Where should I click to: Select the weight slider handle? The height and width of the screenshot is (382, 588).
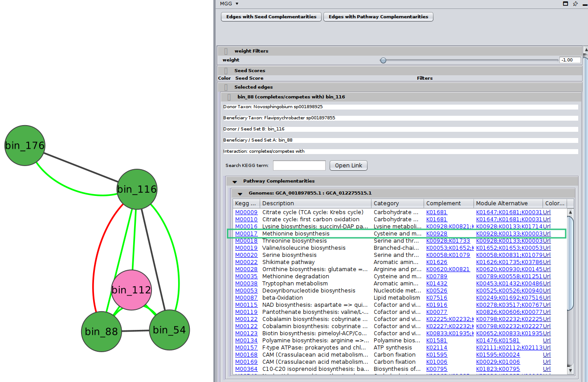[383, 60]
